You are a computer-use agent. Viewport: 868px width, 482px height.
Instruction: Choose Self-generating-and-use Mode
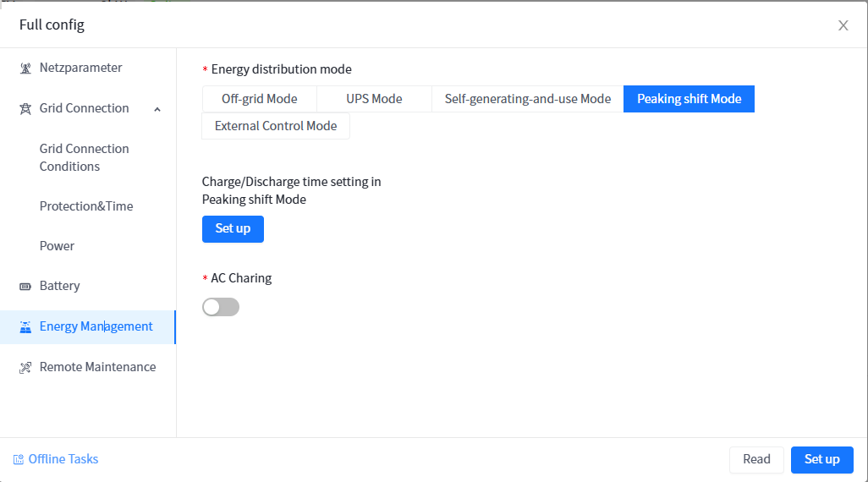point(528,99)
